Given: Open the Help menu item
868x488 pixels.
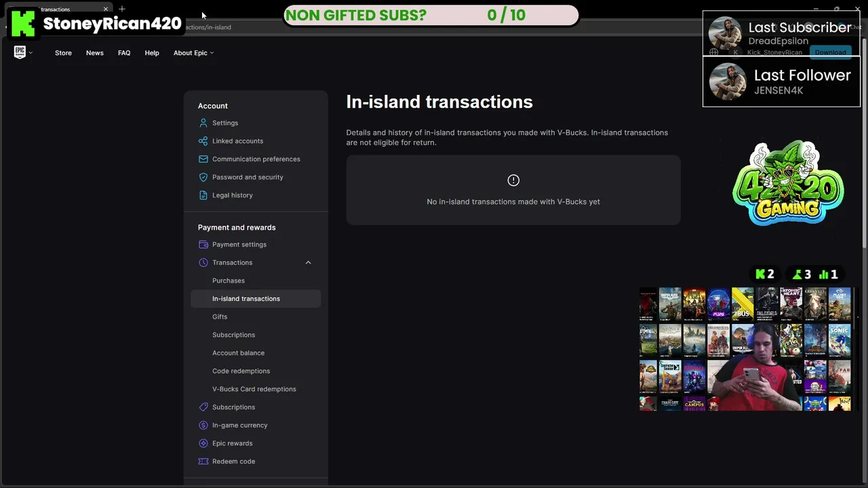Looking at the screenshot, I should pos(152,53).
